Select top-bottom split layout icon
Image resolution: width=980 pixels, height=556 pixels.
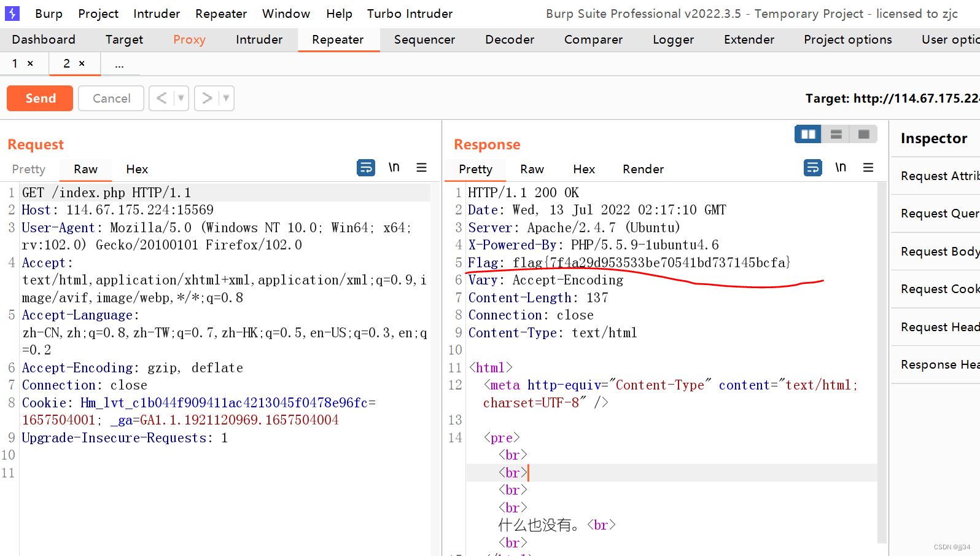click(836, 134)
